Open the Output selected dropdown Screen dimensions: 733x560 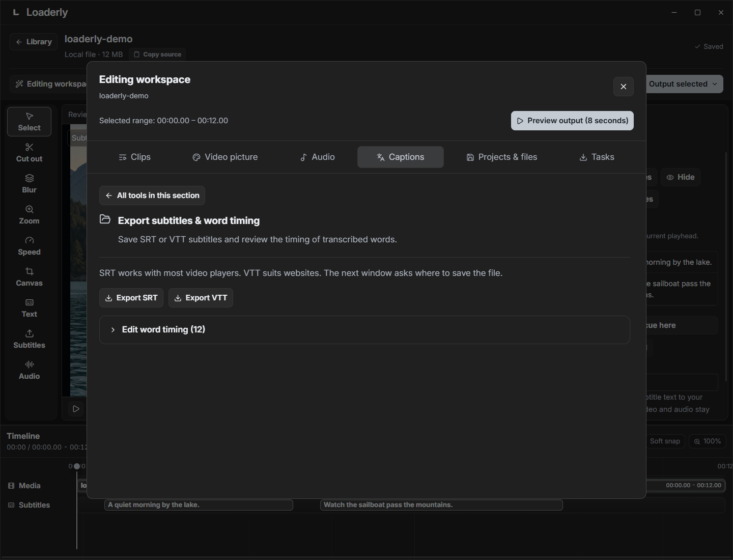pos(684,84)
